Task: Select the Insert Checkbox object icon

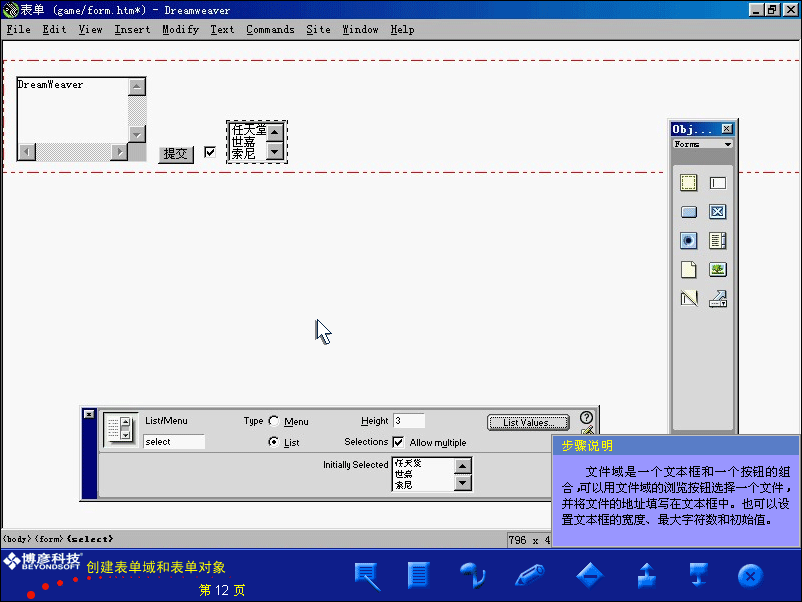Action: pos(717,212)
